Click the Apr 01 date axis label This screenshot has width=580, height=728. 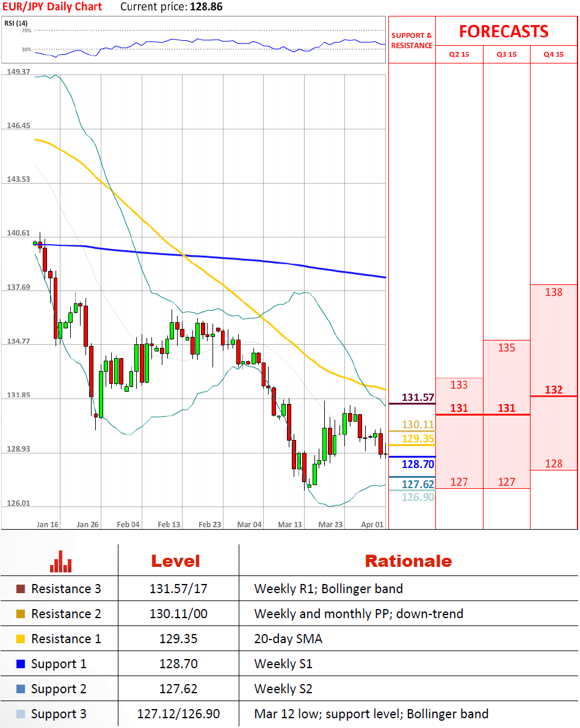(x=372, y=525)
